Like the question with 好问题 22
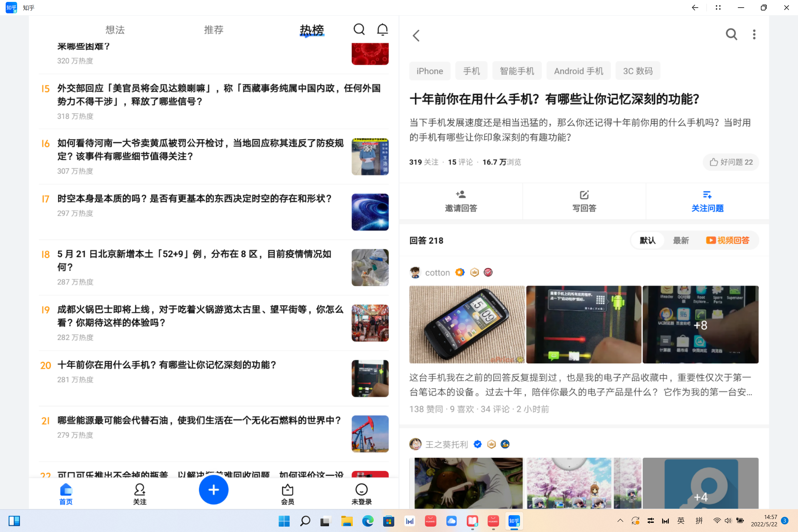The width and height of the screenshot is (798, 532). point(731,162)
